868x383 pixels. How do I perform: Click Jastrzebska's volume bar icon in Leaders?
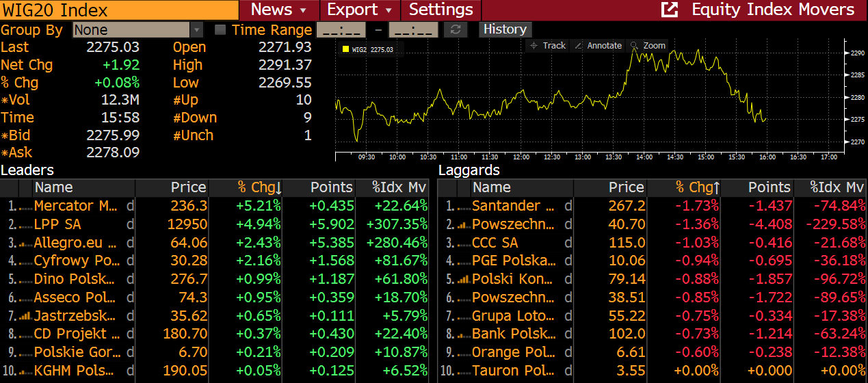point(26,316)
